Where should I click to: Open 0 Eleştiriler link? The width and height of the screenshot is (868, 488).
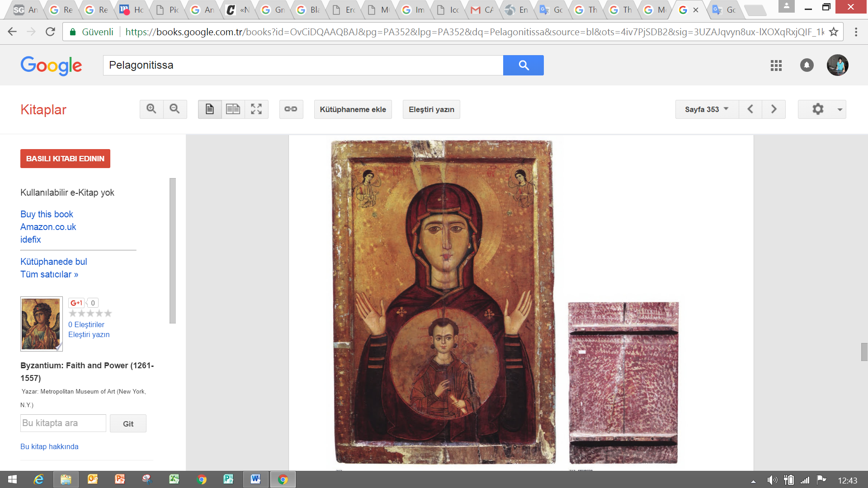(86, 324)
